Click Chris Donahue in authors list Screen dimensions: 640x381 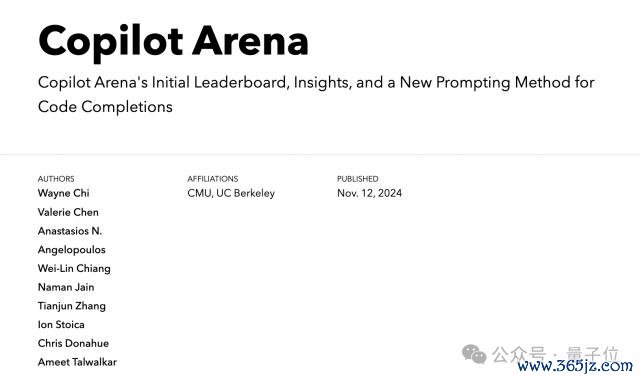pos(73,343)
